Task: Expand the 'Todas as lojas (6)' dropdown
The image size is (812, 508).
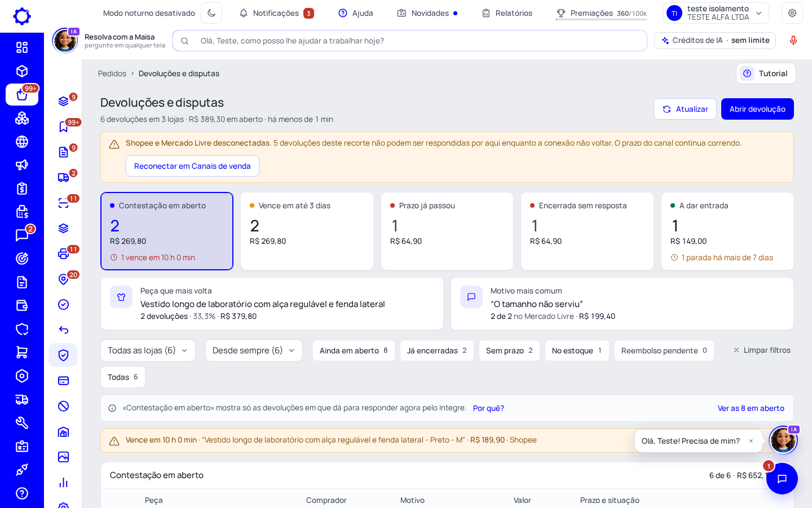Action: click(148, 351)
